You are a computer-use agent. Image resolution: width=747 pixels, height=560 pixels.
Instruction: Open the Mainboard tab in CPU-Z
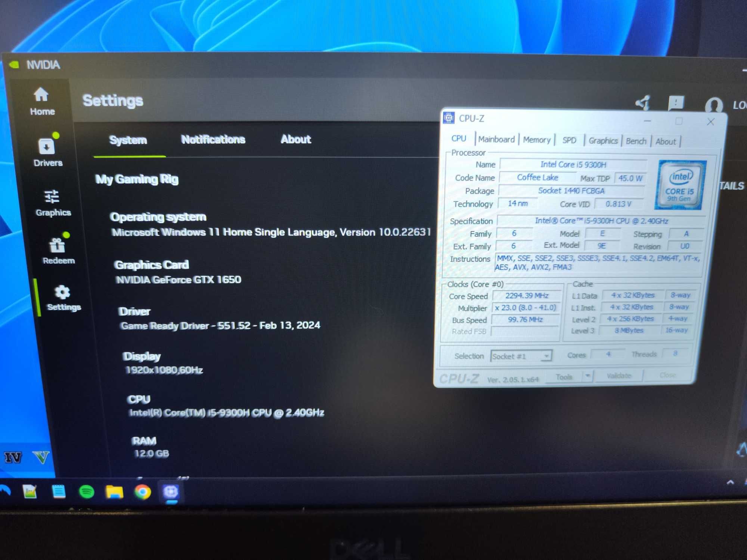[x=496, y=139]
